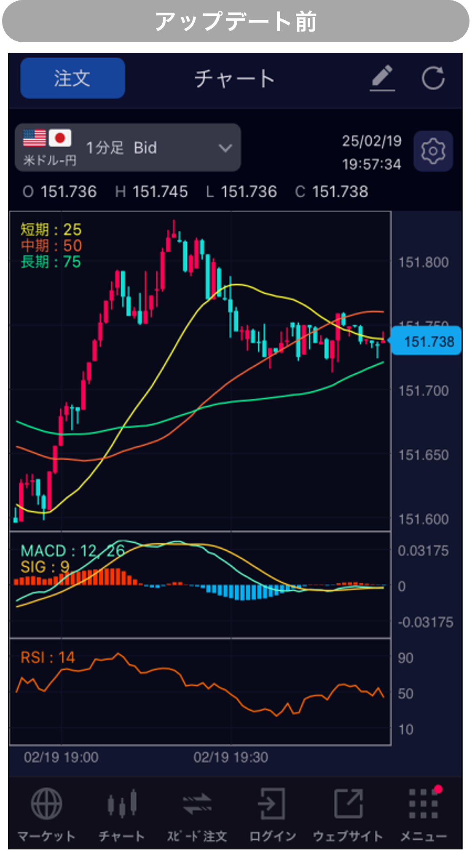Viewport: 472px width, 868px height.
Task: Click the 151.700 price axis label
Action: pos(424,391)
